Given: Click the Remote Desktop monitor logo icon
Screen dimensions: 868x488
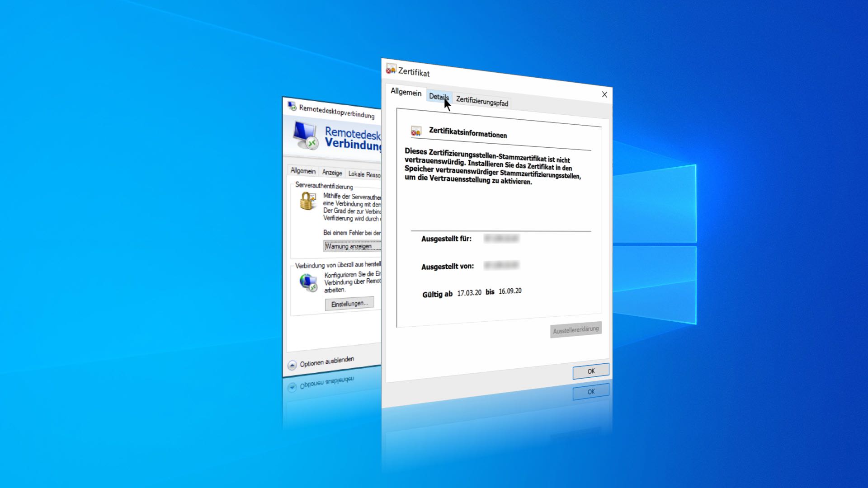Looking at the screenshot, I should pos(306,135).
